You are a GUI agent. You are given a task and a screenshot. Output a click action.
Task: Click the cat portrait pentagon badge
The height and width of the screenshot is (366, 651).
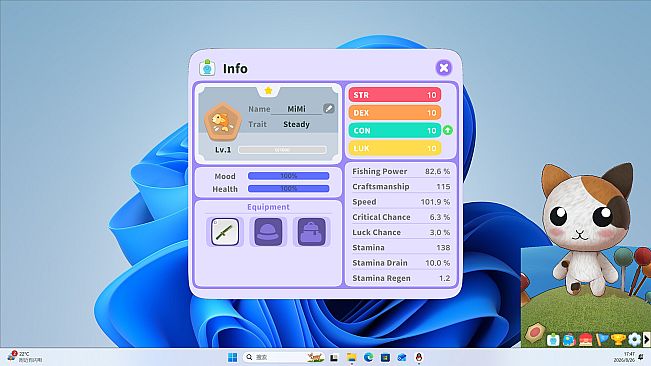coord(223,122)
